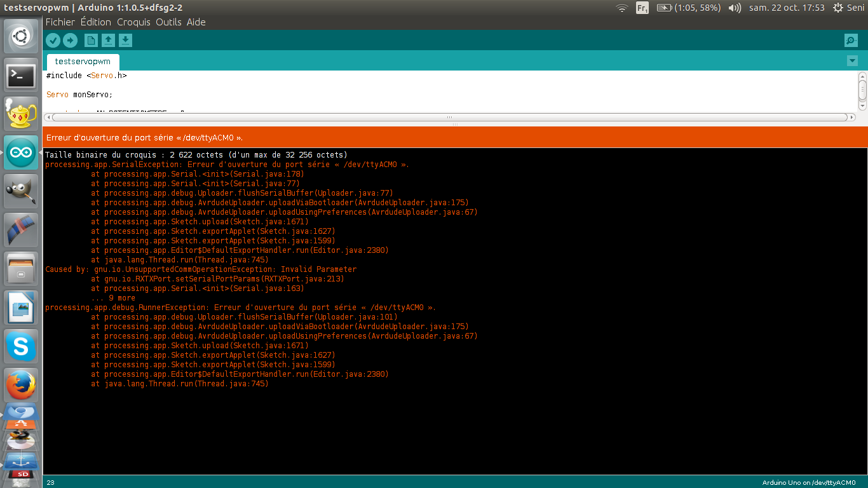The image size is (868, 488).
Task: Click the Verify sketch checkmark button
Action: tap(53, 41)
